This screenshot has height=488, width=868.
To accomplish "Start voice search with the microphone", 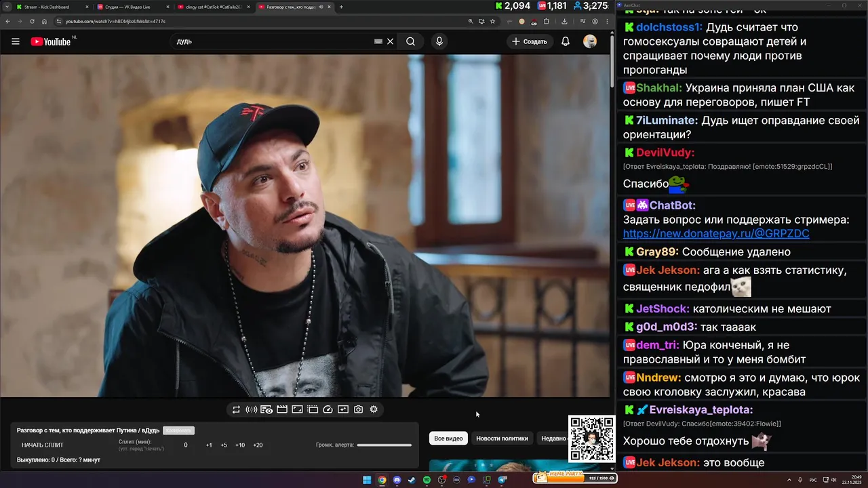I will click(x=439, y=41).
